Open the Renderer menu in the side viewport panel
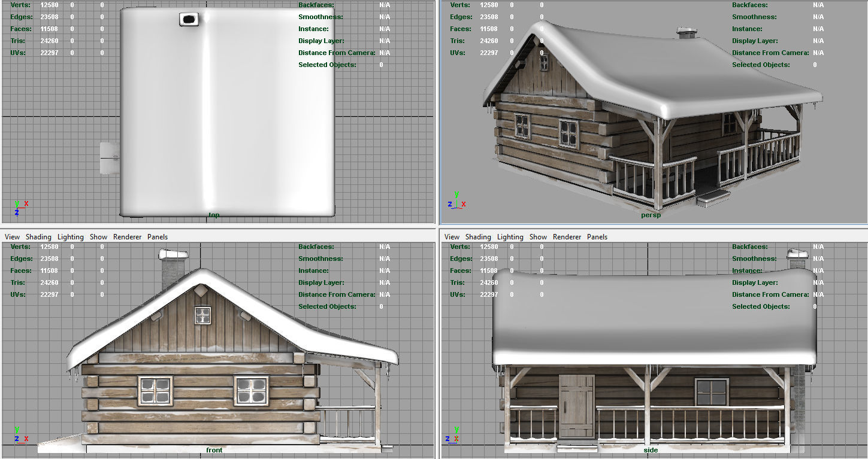 point(567,237)
